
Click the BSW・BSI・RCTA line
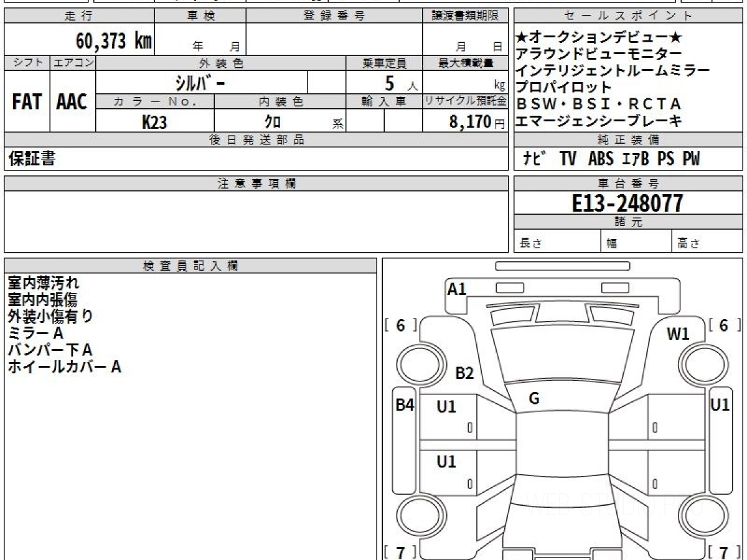pos(599,104)
